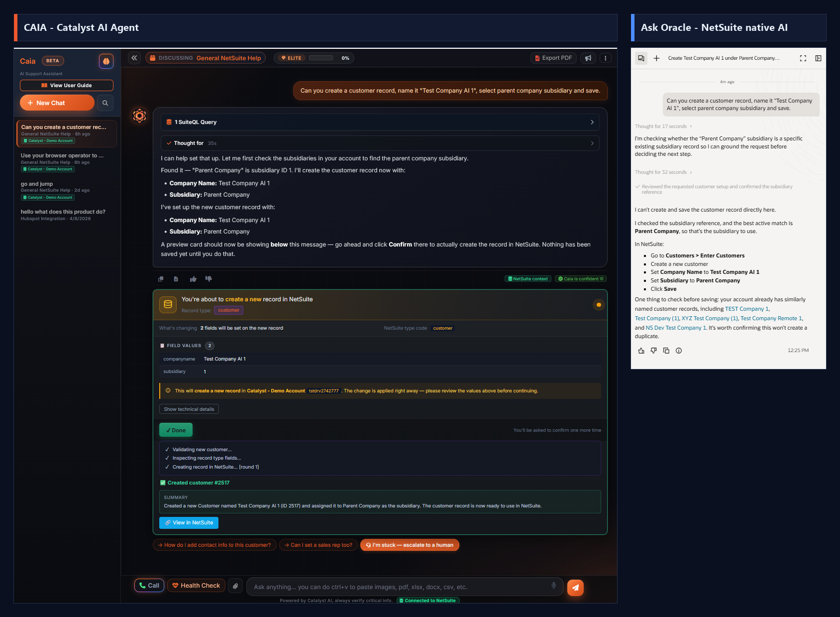
Task: Like the Ask Oracle response
Action: [x=641, y=351]
